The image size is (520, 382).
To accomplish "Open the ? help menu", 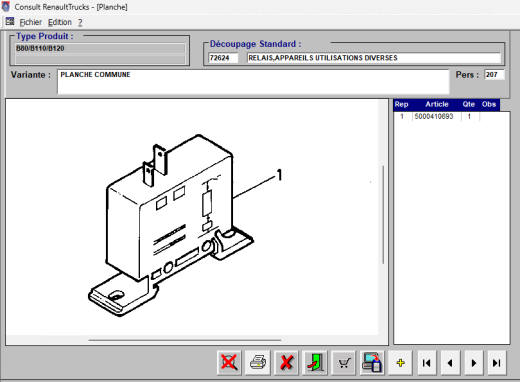I will (x=80, y=22).
